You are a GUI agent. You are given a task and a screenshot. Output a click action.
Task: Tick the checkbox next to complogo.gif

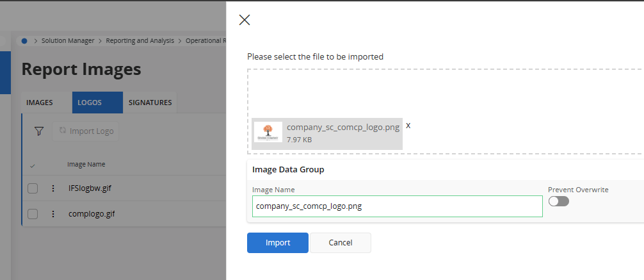pos(33,214)
